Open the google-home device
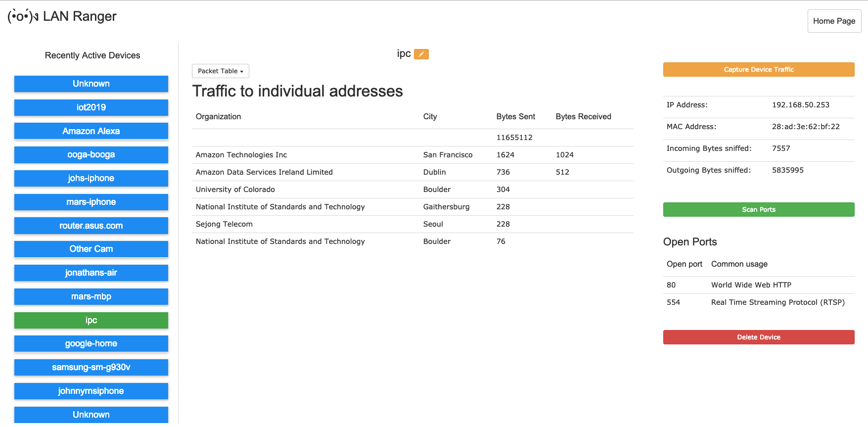The width and height of the screenshot is (868, 427). (91, 343)
